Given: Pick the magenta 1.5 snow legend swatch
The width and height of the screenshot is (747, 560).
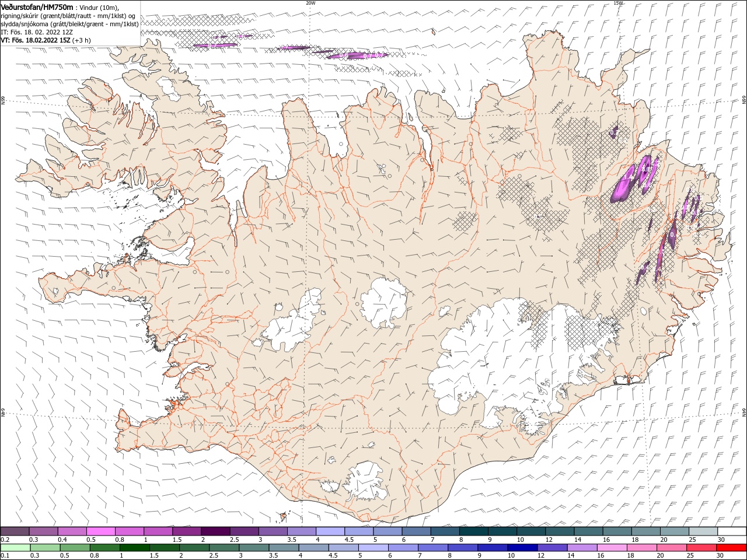Looking at the screenshot, I should 187,531.
